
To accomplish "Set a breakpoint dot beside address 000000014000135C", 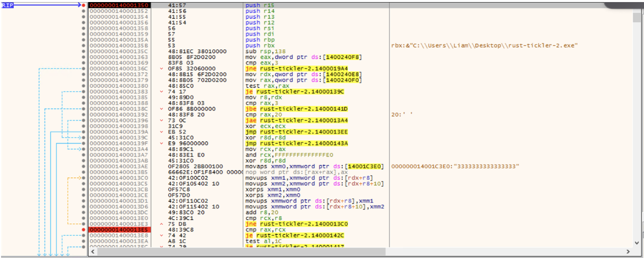I will pyautogui.click(x=83, y=52).
